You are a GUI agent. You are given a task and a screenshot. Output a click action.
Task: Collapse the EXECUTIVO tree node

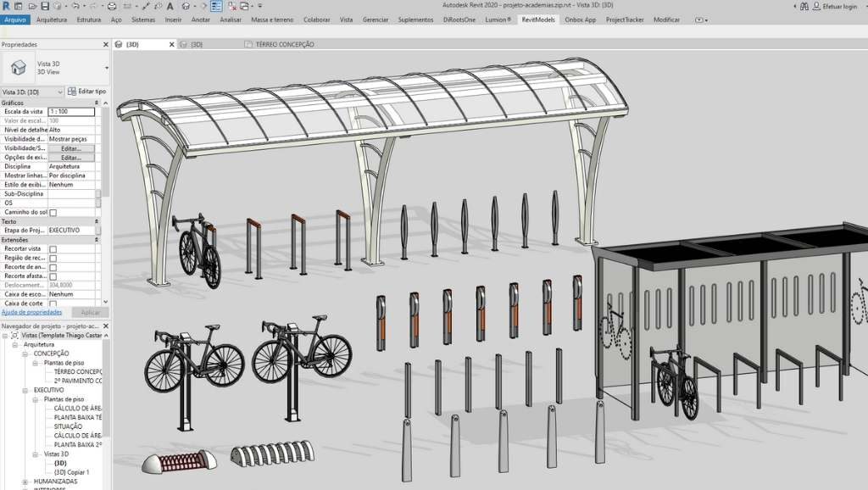[25, 390]
